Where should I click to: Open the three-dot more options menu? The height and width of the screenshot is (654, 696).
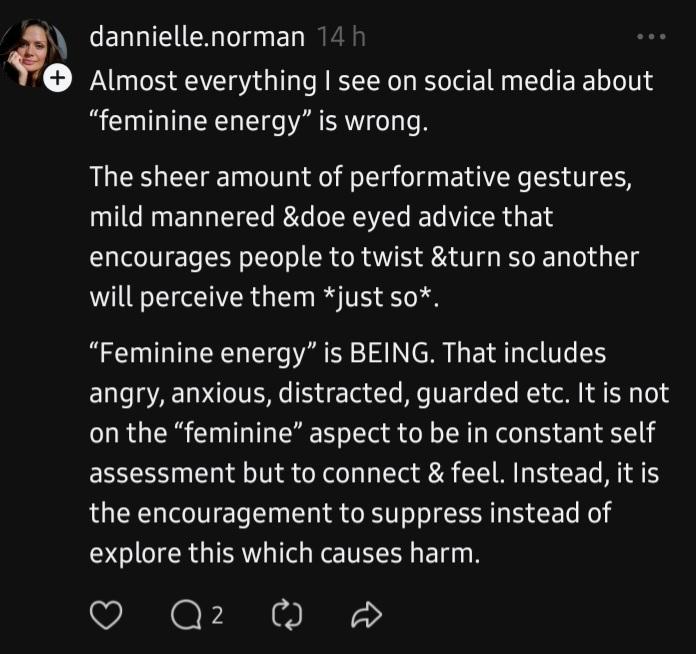[x=651, y=36]
